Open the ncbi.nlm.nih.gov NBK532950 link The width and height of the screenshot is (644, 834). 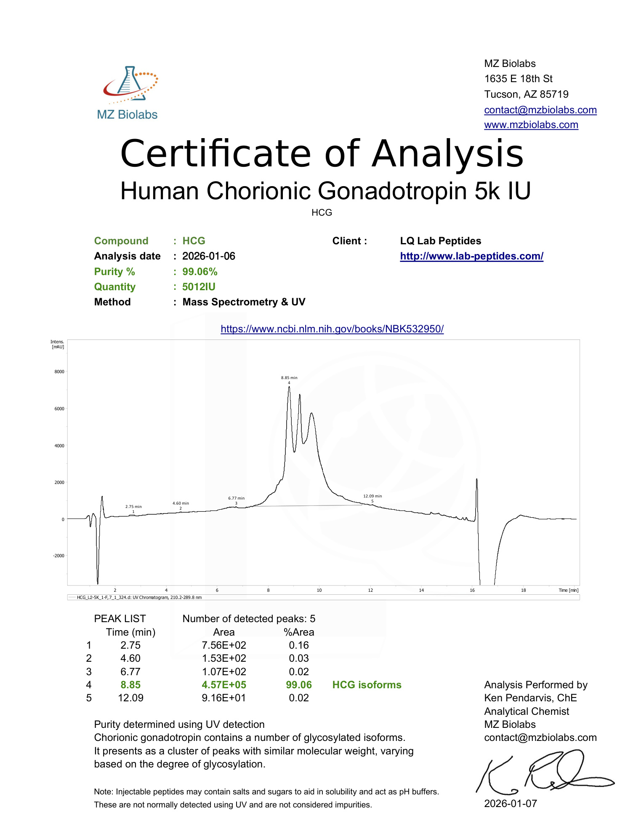pos(332,329)
